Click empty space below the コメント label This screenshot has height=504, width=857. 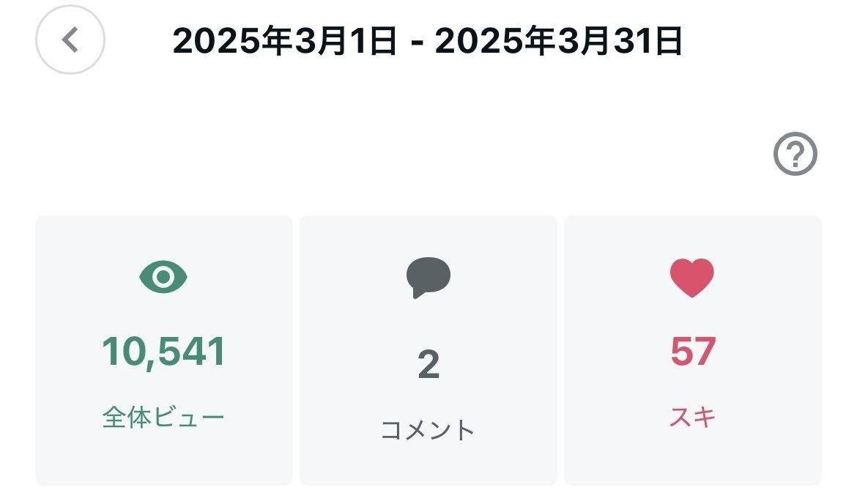[x=428, y=466]
